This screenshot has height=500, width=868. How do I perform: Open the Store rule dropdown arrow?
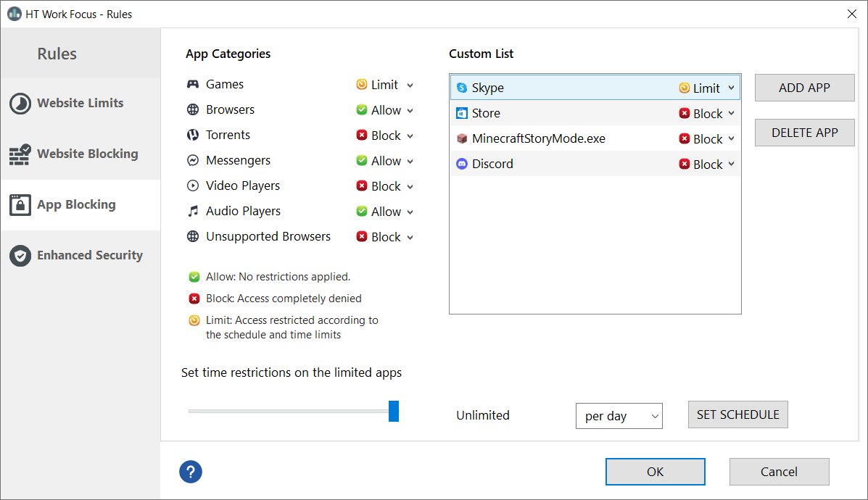(731, 113)
